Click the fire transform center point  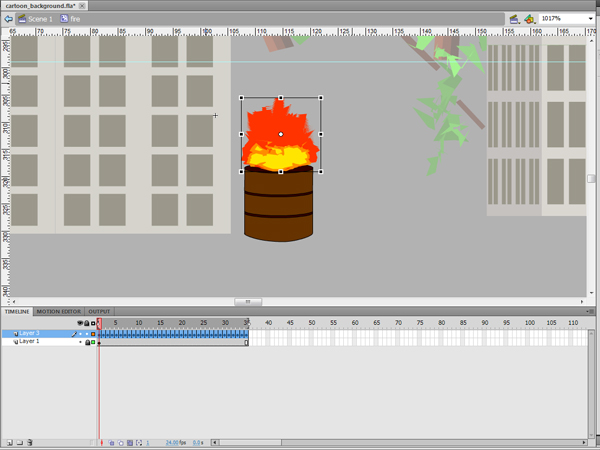click(281, 134)
